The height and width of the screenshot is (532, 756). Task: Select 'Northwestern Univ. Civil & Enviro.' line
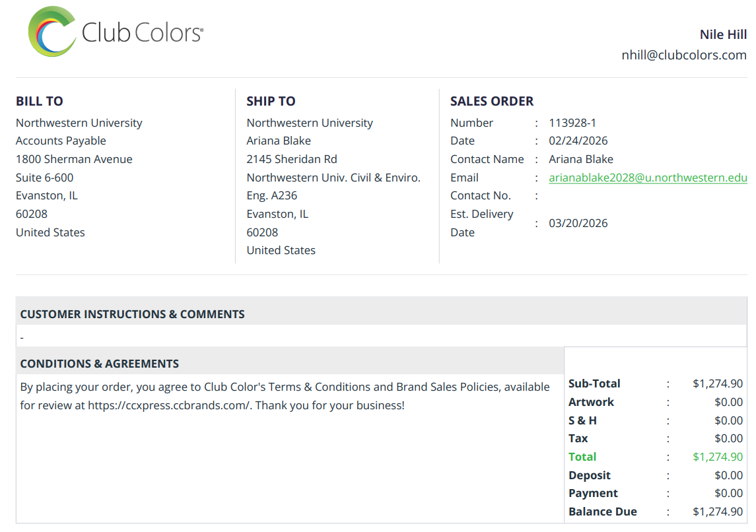coord(333,178)
